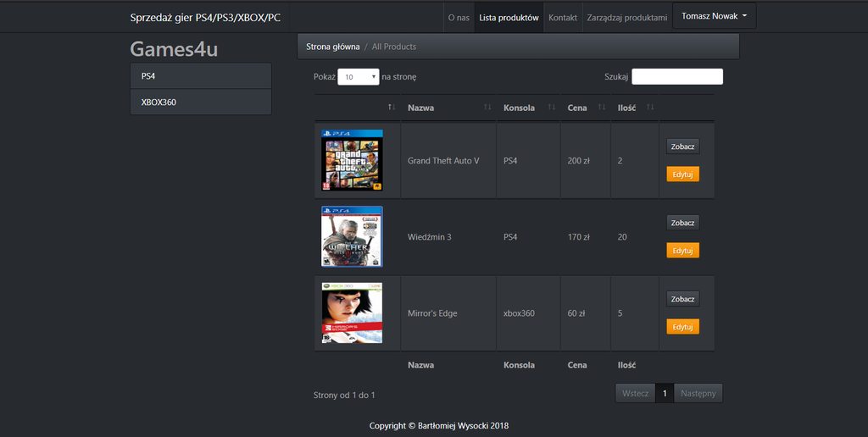Viewport: 868px width, 437px height.
Task: Click the All Products breadcrumb text
Action: tap(394, 47)
